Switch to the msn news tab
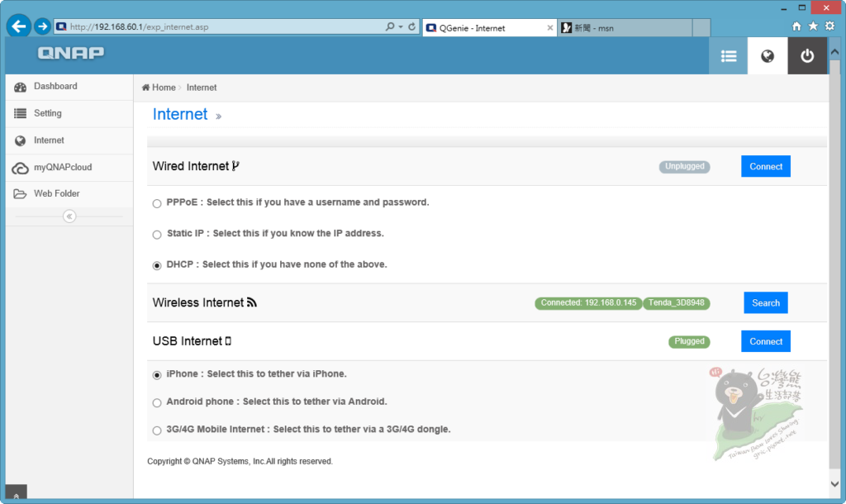 click(x=625, y=28)
